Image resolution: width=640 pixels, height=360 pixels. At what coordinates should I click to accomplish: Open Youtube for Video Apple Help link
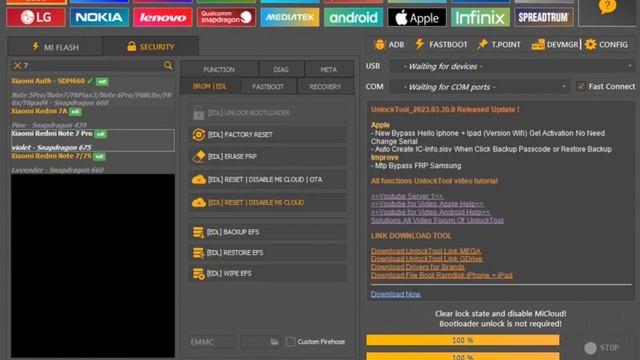427,204
